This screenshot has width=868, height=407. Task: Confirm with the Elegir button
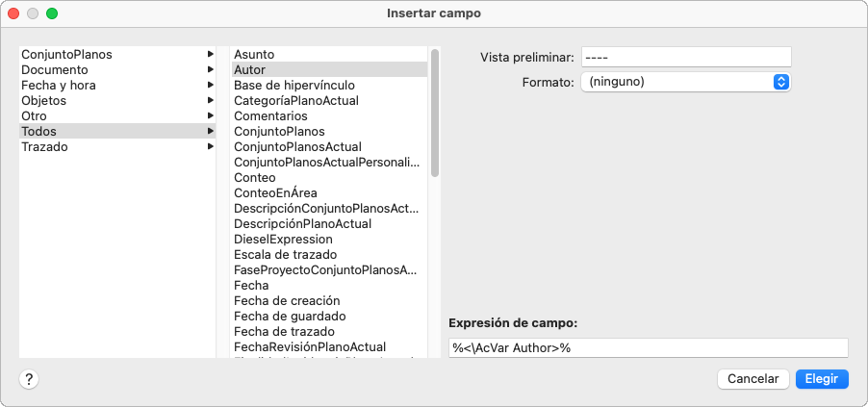(x=822, y=379)
